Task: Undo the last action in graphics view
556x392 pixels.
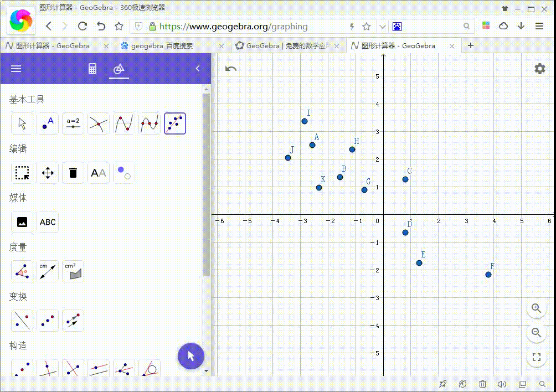Action: point(231,69)
